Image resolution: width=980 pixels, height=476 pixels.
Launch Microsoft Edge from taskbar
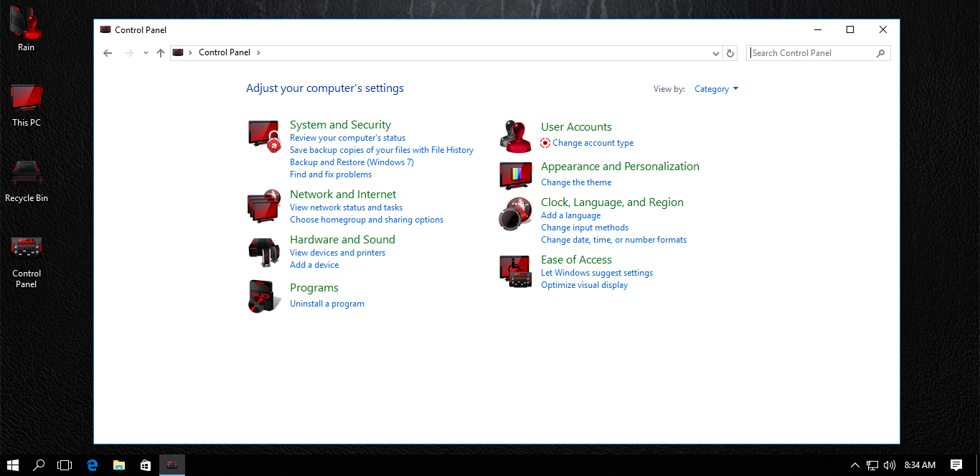tap(93, 465)
